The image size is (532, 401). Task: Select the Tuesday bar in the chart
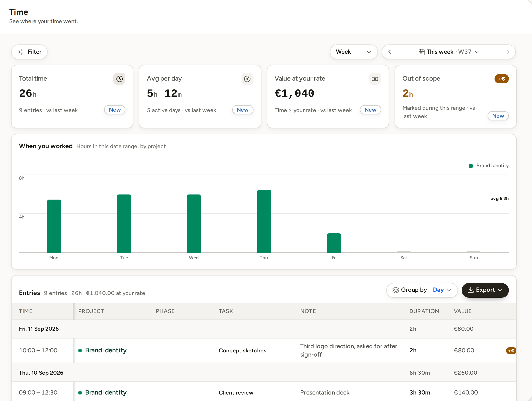(x=124, y=224)
